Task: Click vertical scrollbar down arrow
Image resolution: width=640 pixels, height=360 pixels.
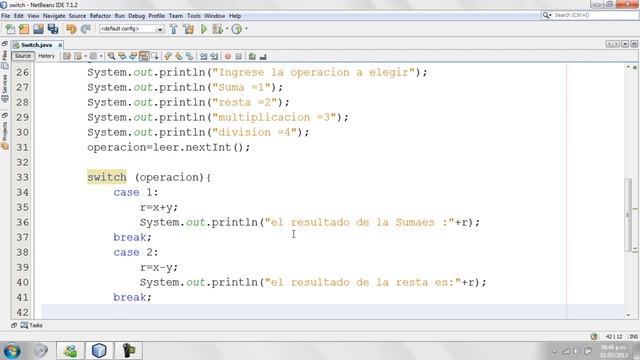Action: 628,315
